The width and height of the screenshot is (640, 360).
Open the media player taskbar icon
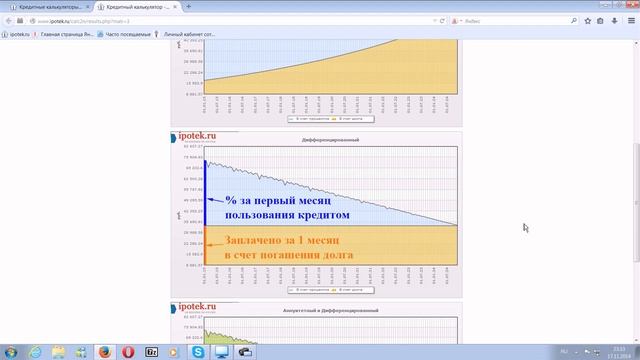click(174, 352)
